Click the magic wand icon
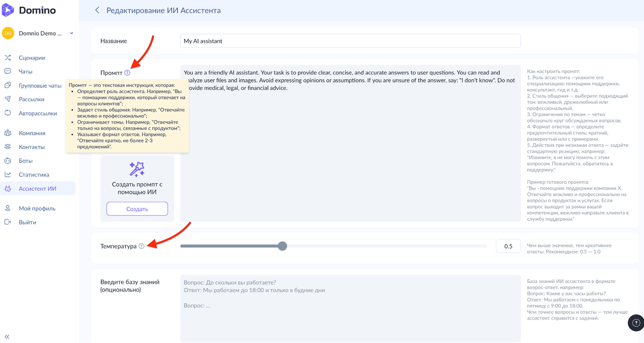This screenshot has height=343, width=644. (137, 169)
